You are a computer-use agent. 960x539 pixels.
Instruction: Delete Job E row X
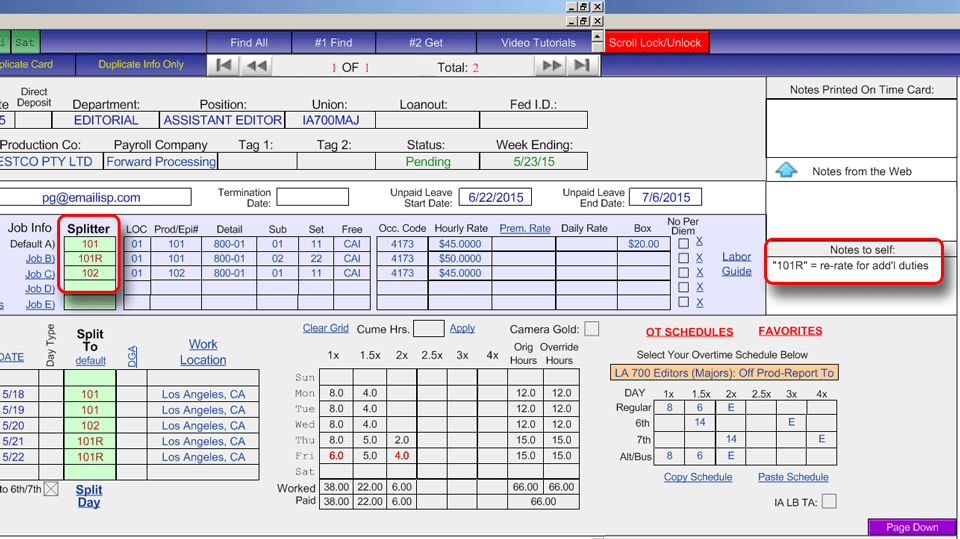(699, 302)
